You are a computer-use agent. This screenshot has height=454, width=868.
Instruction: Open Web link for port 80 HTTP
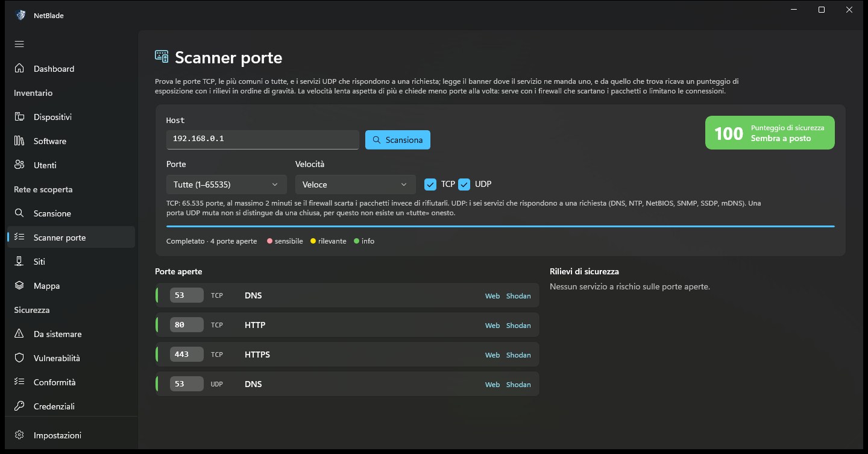click(492, 326)
